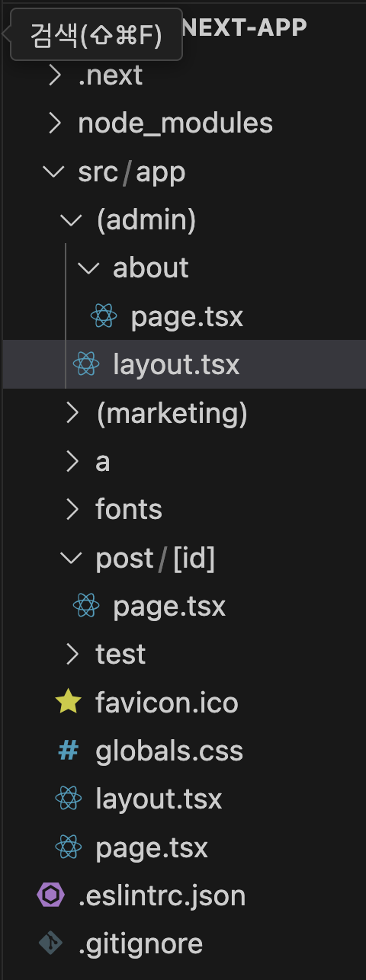
Task: Click the yellow star favicon.ico icon
Action: 69,703
